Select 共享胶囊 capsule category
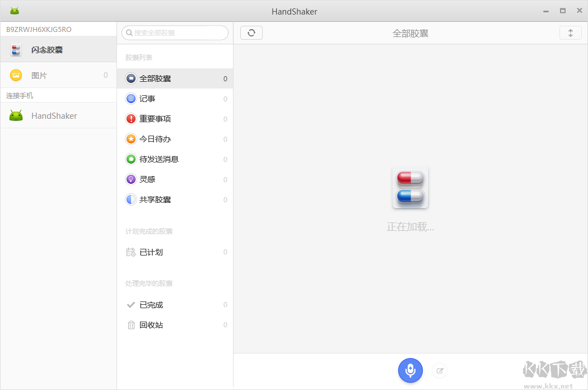Screen dimensions: 588x390 point(175,199)
